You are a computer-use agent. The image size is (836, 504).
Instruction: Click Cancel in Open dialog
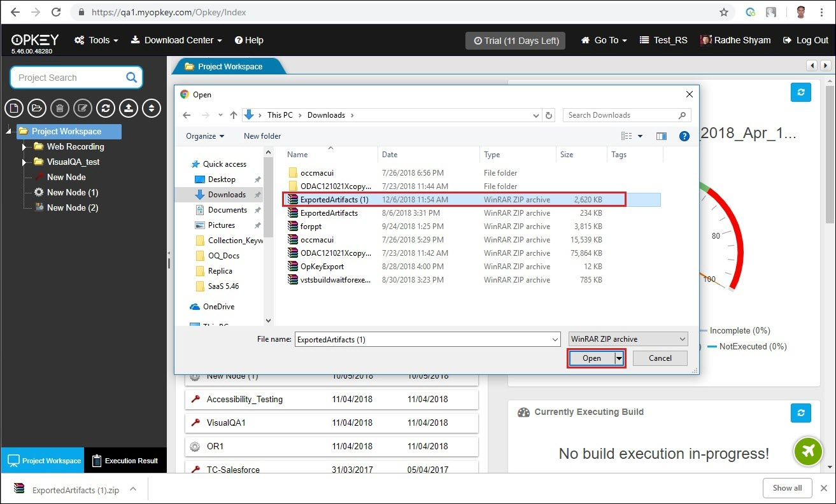(x=660, y=358)
